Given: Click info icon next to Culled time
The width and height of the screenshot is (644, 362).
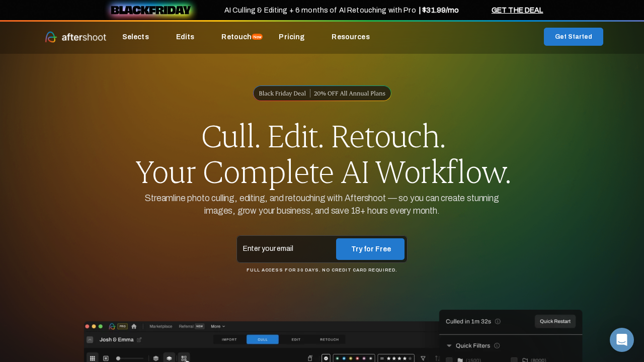Looking at the screenshot, I should coord(498,321).
